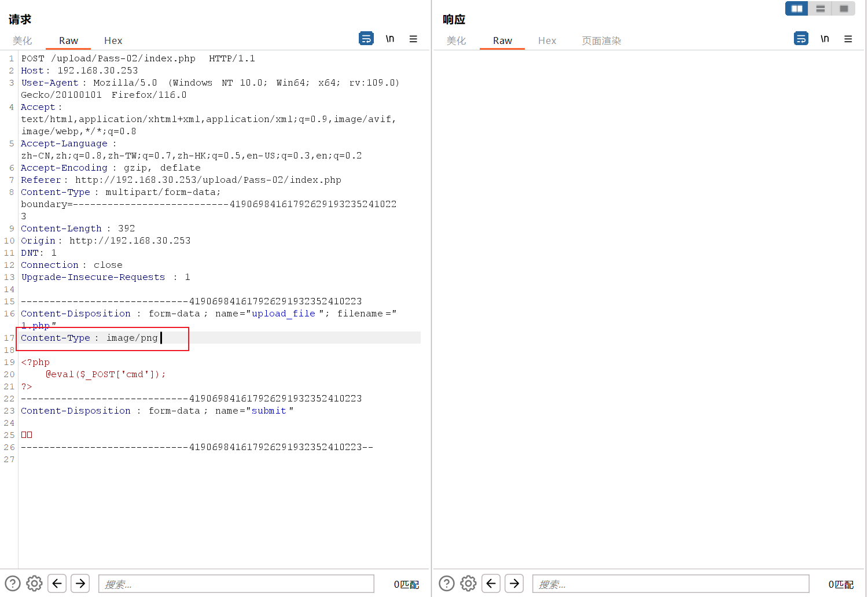The image size is (868, 597).
Task: Click the Accept-Language header name
Action: [64, 143]
